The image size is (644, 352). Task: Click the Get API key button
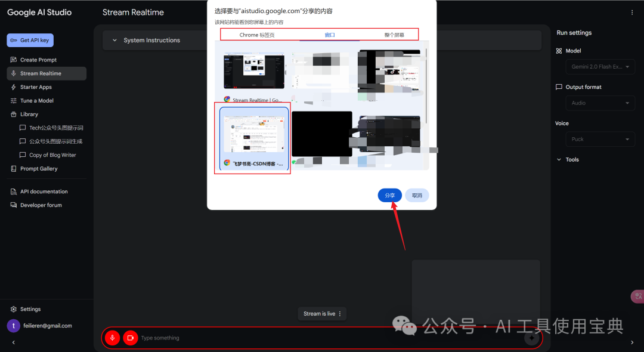click(x=30, y=40)
